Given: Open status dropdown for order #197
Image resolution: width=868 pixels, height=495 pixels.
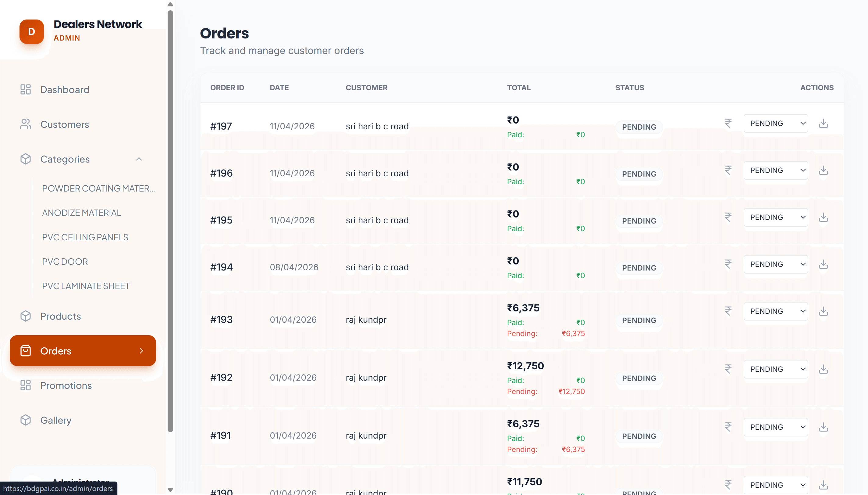Looking at the screenshot, I should tap(776, 123).
